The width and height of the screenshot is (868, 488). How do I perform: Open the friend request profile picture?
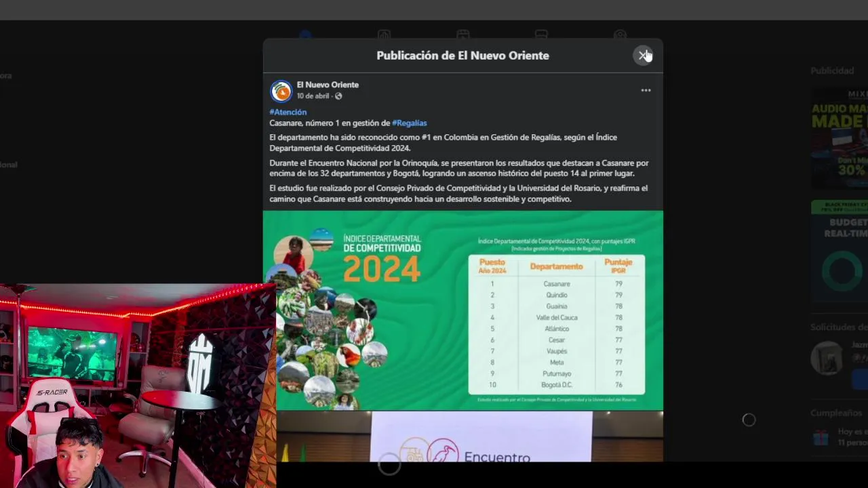[x=827, y=357]
